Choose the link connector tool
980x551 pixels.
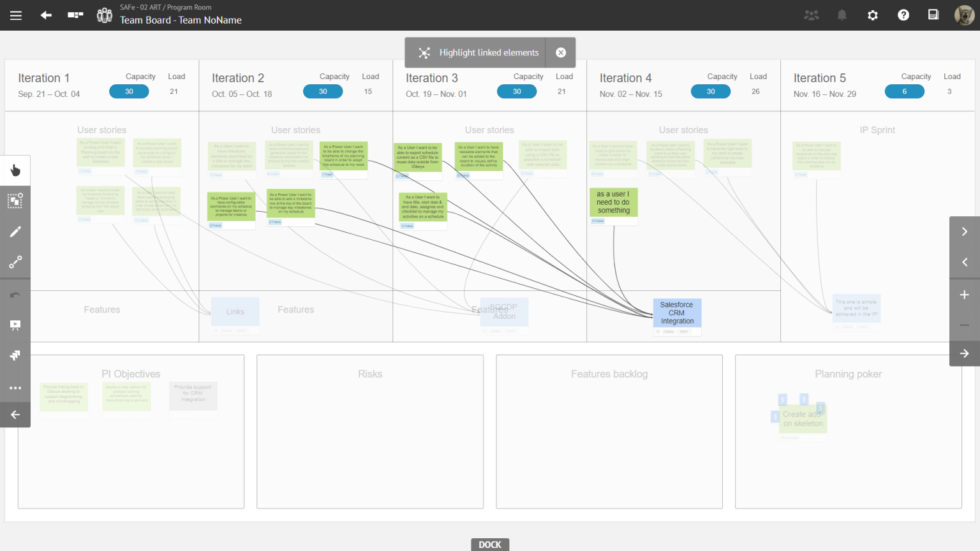coord(15,262)
